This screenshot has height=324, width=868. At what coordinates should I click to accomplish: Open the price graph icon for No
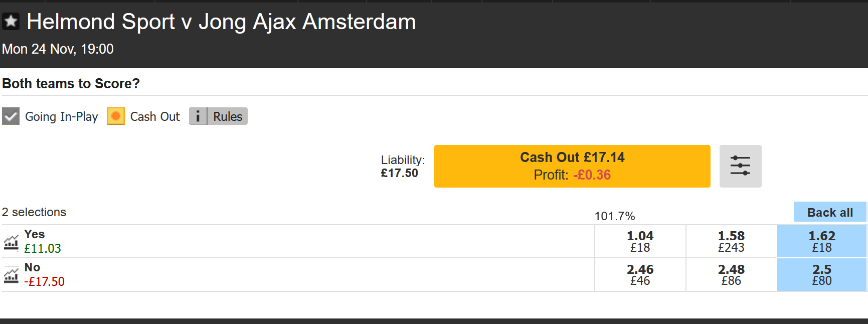[11, 275]
